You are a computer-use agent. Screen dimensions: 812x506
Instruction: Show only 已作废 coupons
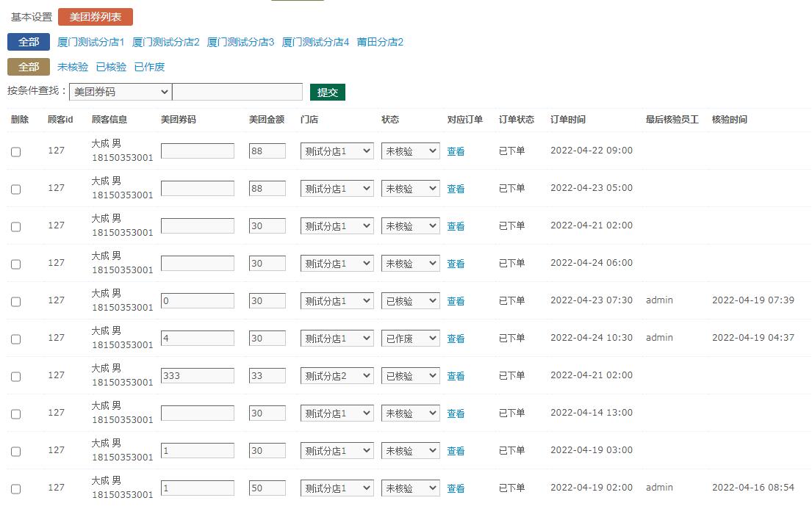tap(149, 67)
